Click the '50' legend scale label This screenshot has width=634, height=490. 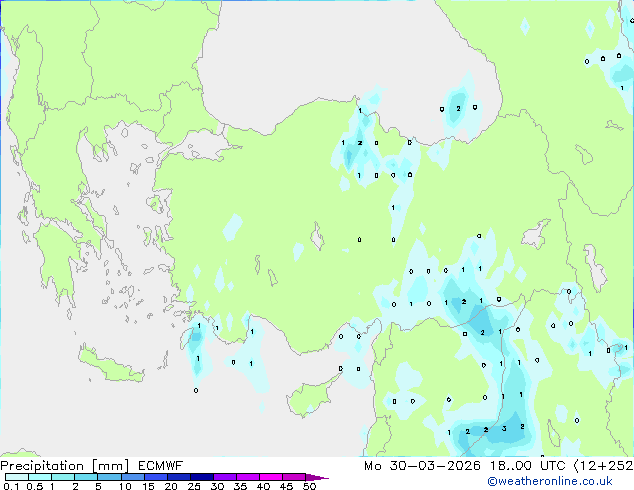(309, 486)
